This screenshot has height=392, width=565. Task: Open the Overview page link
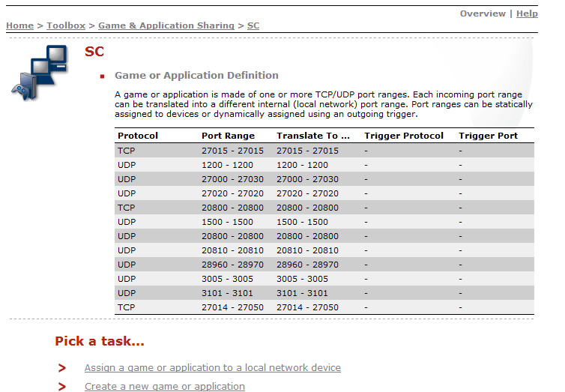click(x=483, y=13)
